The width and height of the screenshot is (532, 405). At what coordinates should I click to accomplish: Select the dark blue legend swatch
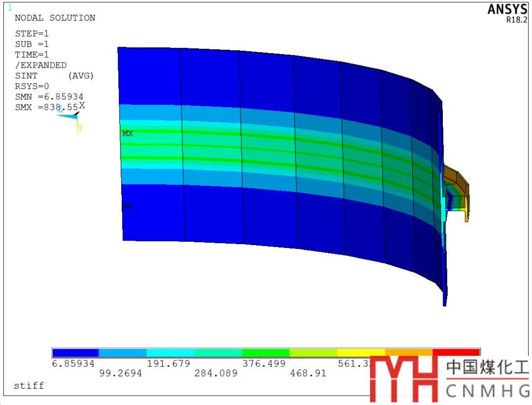tap(75, 353)
